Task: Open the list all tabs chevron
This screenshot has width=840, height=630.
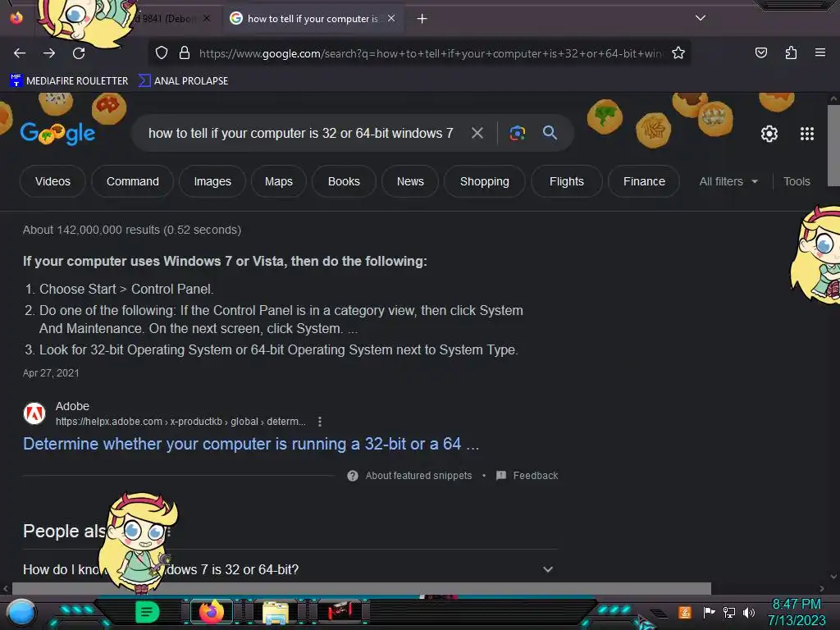Action: click(701, 18)
